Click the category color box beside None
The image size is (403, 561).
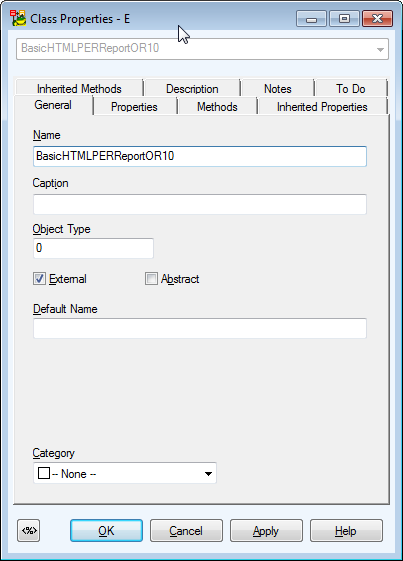pos(44,473)
